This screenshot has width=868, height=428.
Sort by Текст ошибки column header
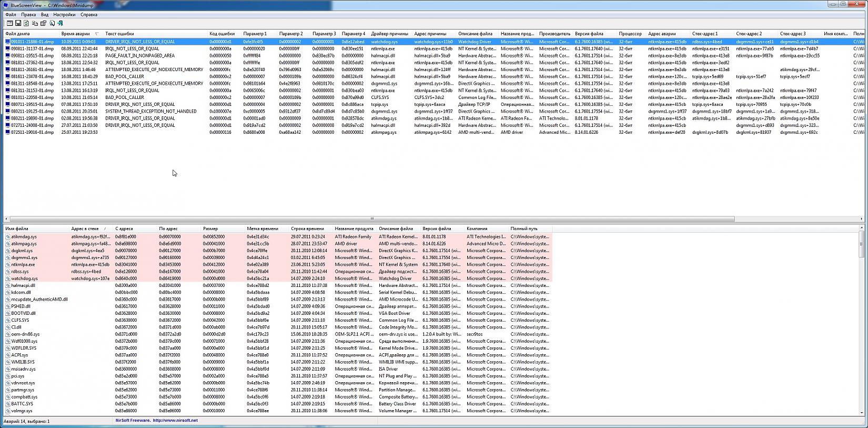click(119, 34)
